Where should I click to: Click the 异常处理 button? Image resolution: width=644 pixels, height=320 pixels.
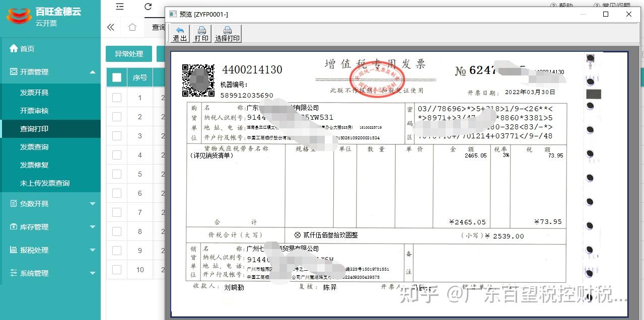tap(129, 54)
